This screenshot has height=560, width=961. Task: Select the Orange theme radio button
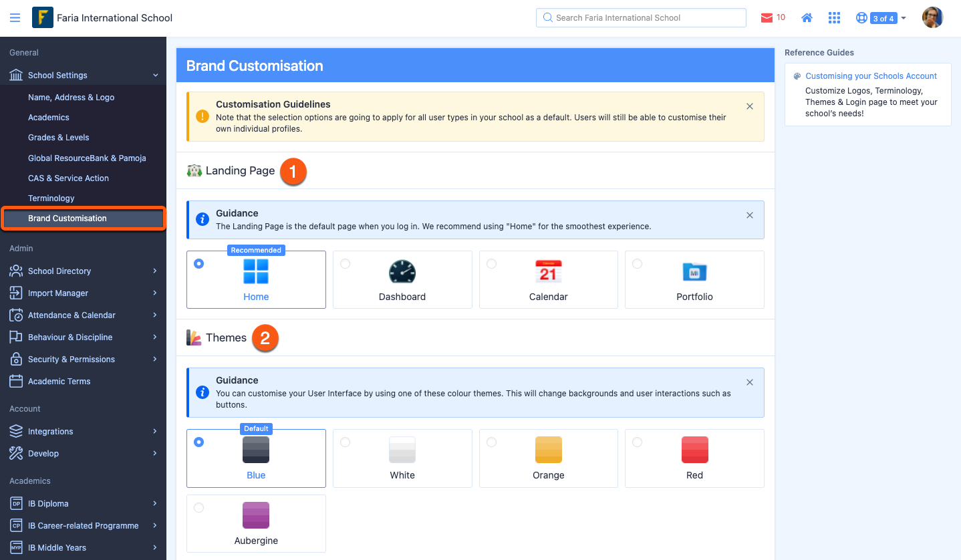point(491,442)
